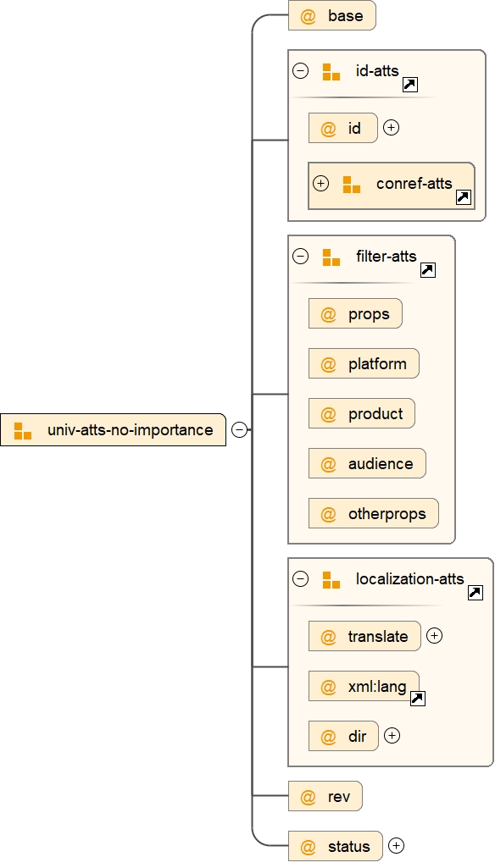Click the univ-atts-no-importance group icon
Viewport: 495px width, 868px height.
click(x=23, y=431)
